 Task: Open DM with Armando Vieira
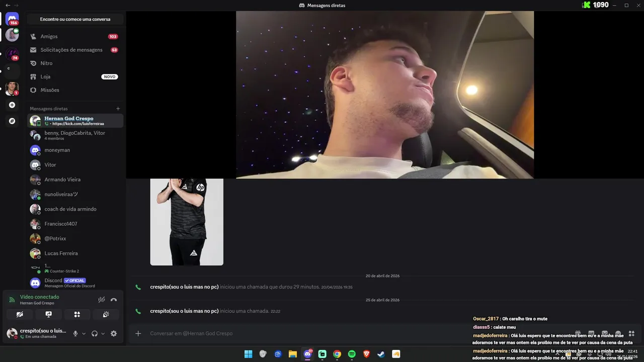(75, 179)
